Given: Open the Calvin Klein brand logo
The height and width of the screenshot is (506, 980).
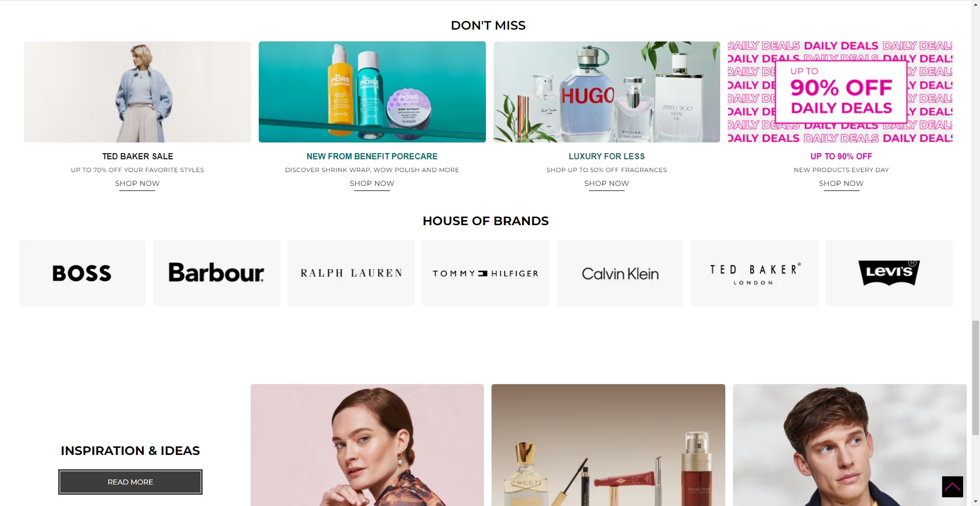Looking at the screenshot, I should (x=620, y=273).
